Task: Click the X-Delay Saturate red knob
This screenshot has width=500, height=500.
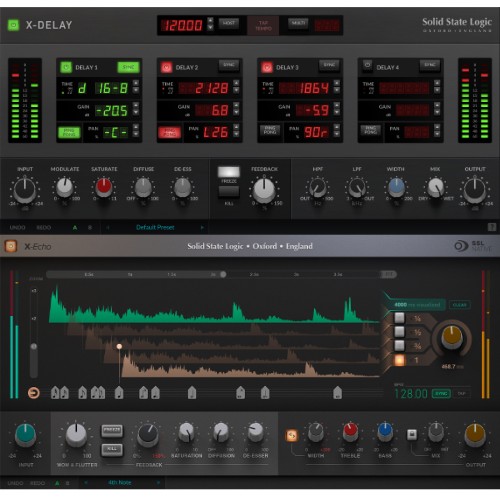Action: (104, 187)
